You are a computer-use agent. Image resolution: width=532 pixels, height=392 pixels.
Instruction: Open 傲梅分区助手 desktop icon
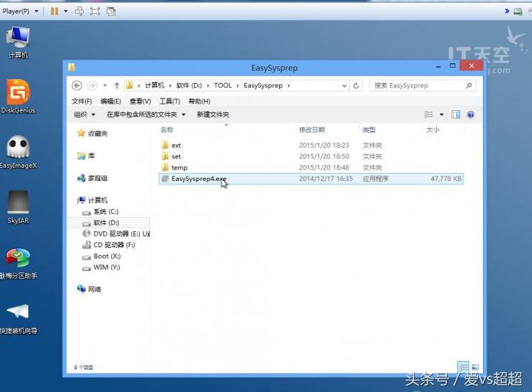click(18, 264)
